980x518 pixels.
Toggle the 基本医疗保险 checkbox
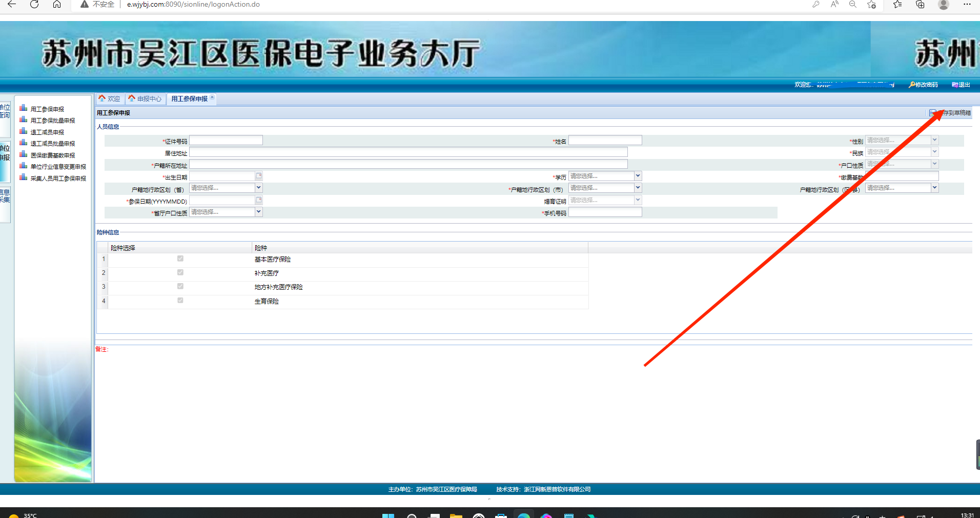180,258
